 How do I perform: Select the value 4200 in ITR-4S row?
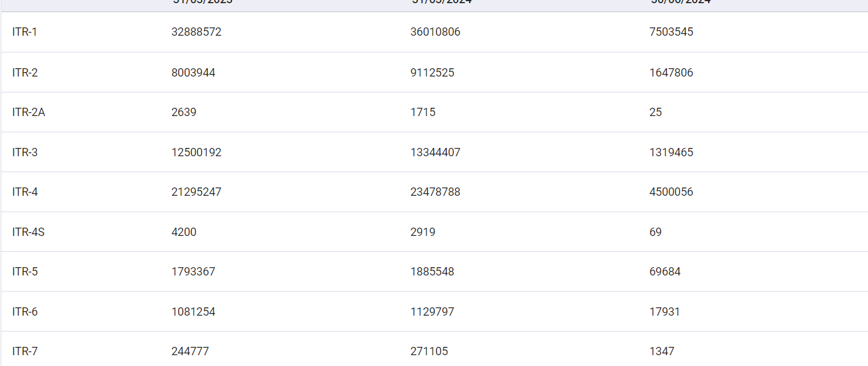click(184, 232)
